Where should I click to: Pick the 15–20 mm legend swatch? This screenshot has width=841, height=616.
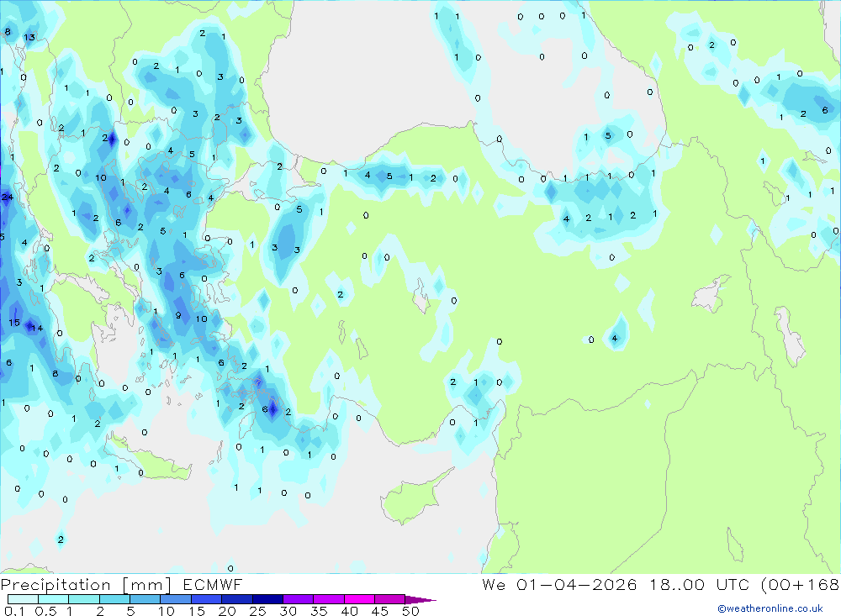click(206, 599)
